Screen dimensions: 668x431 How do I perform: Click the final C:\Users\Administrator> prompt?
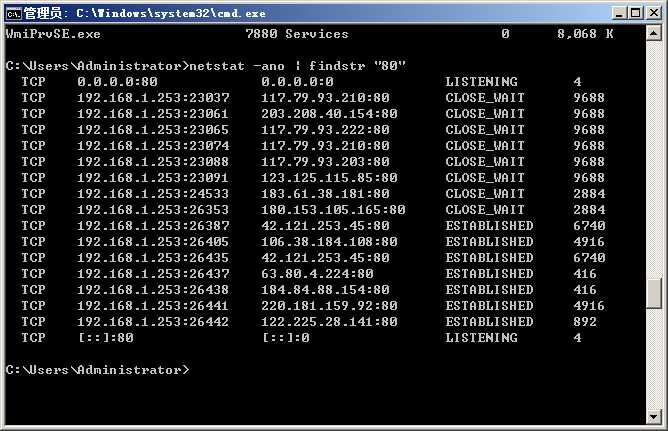click(x=98, y=370)
